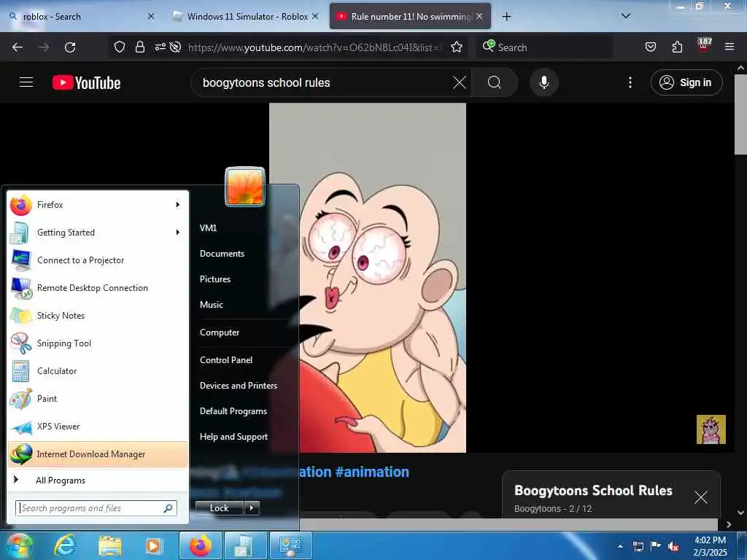Viewport: 747px width, 560px height.
Task: Open Documents from Start menu
Action: pyautogui.click(x=222, y=254)
